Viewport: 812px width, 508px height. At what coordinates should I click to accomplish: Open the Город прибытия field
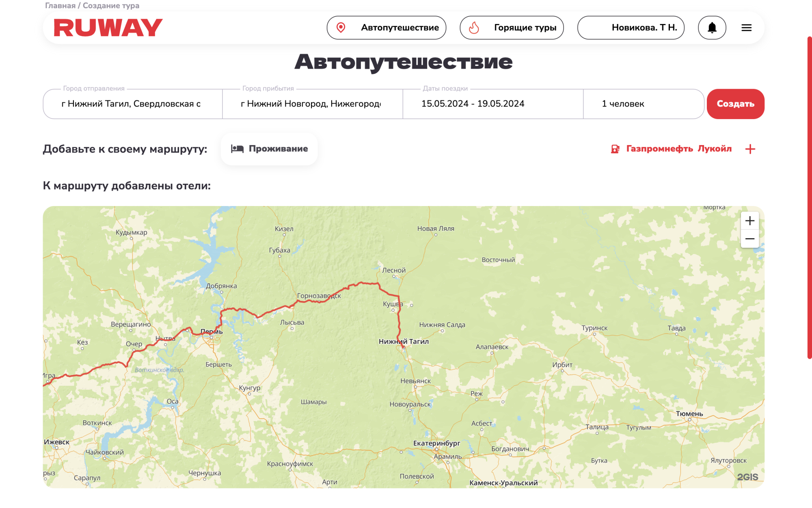tap(313, 104)
